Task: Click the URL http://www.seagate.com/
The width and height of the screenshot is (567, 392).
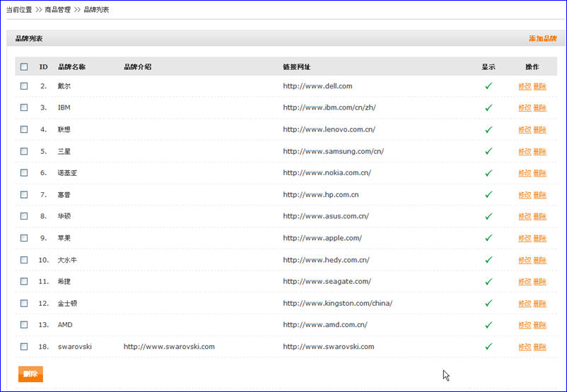Action: tap(327, 281)
